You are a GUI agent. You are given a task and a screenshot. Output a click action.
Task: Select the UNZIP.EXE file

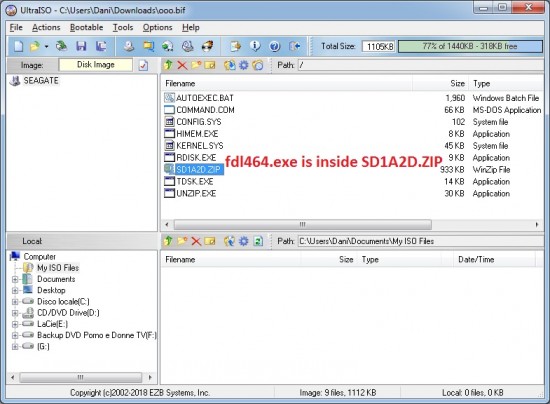[196, 194]
